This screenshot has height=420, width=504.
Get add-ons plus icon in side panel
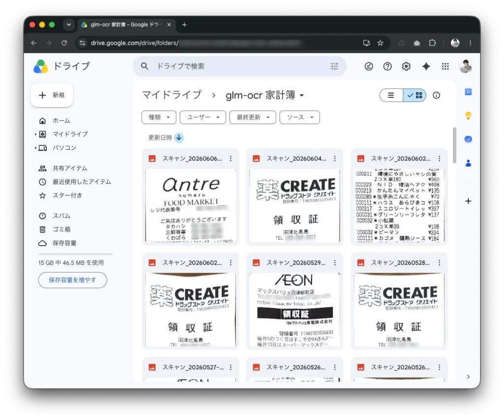[x=468, y=201]
